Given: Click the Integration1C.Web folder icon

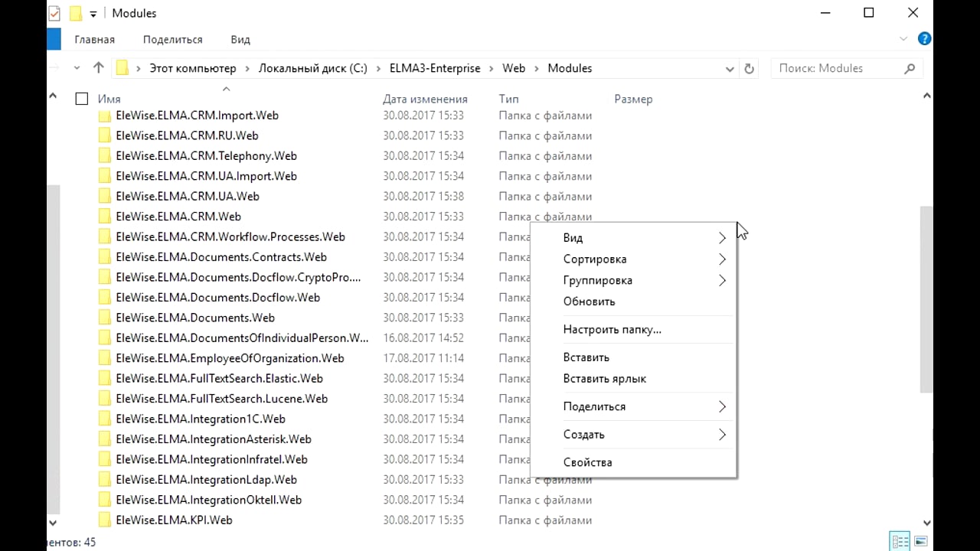Looking at the screenshot, I should [x=104, y=419].
